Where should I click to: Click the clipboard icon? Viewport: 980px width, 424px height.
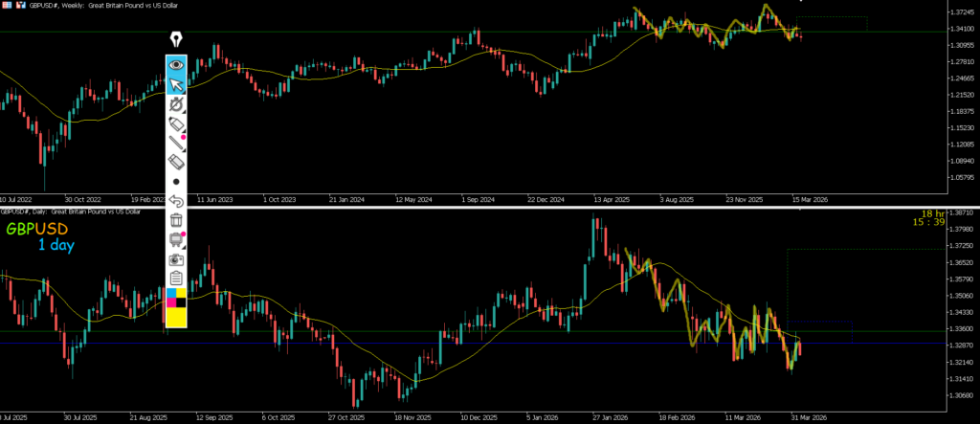click(176, 279)
